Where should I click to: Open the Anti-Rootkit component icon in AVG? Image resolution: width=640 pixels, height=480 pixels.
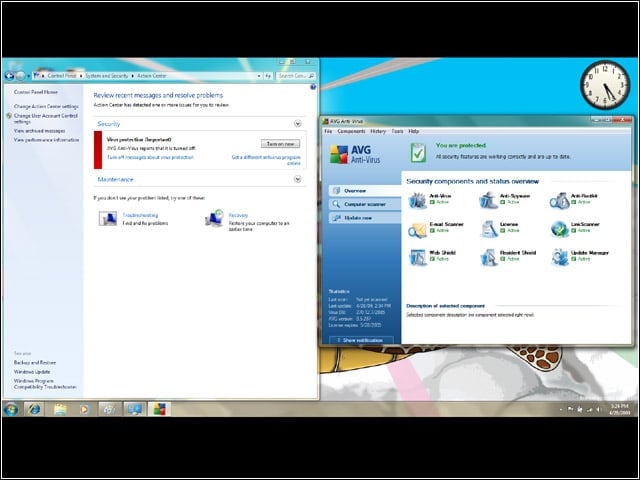coord(559,200)
